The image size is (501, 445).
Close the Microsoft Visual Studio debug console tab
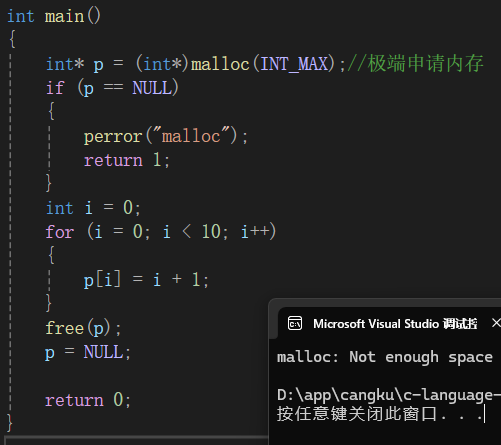point(496,323)
